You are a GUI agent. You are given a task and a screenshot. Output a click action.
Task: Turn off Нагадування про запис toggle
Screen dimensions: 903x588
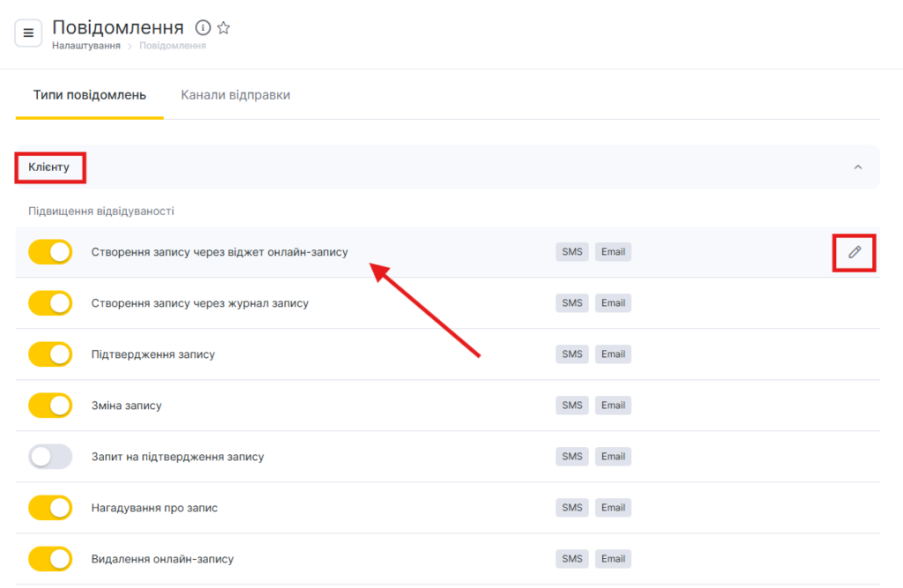coord(50,508)
